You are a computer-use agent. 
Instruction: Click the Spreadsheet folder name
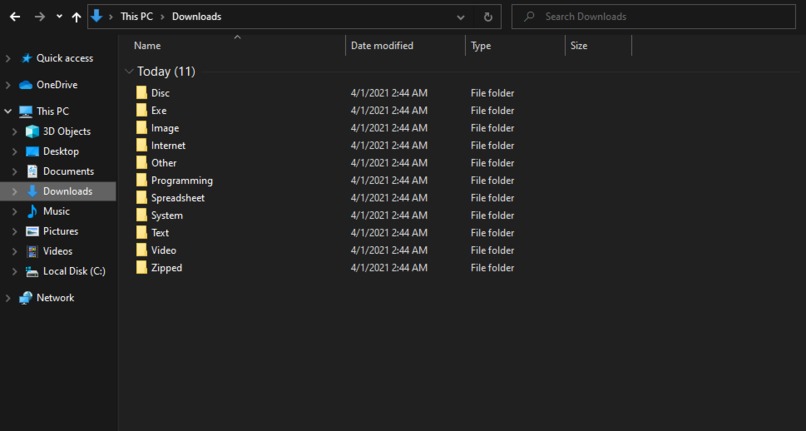click(x=178, y=198)
